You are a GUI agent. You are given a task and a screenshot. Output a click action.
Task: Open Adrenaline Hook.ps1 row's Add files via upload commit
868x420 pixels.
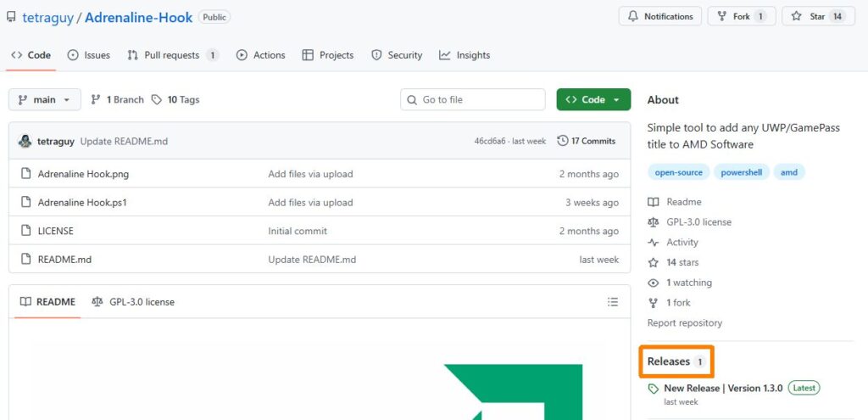coord(310,203)
